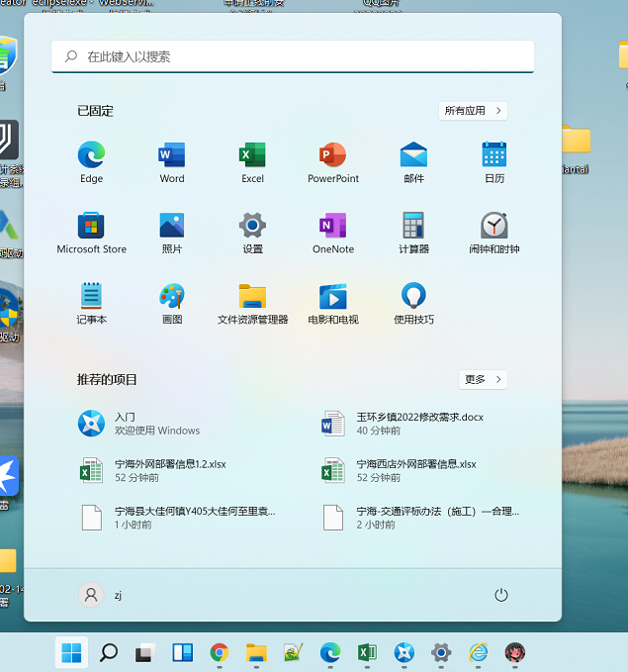
Task: Click the Windows Start button on taskbar
Action: [x=71, y=653]
